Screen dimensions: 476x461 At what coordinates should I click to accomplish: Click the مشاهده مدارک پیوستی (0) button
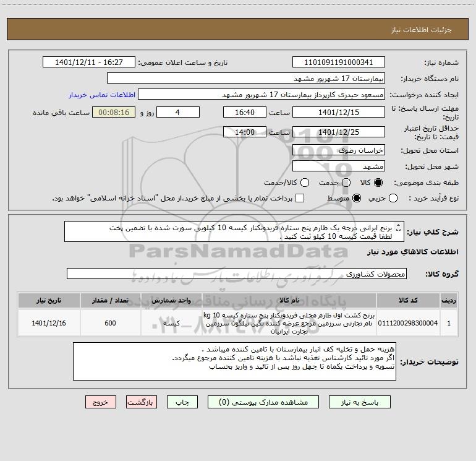coord(263,402)
